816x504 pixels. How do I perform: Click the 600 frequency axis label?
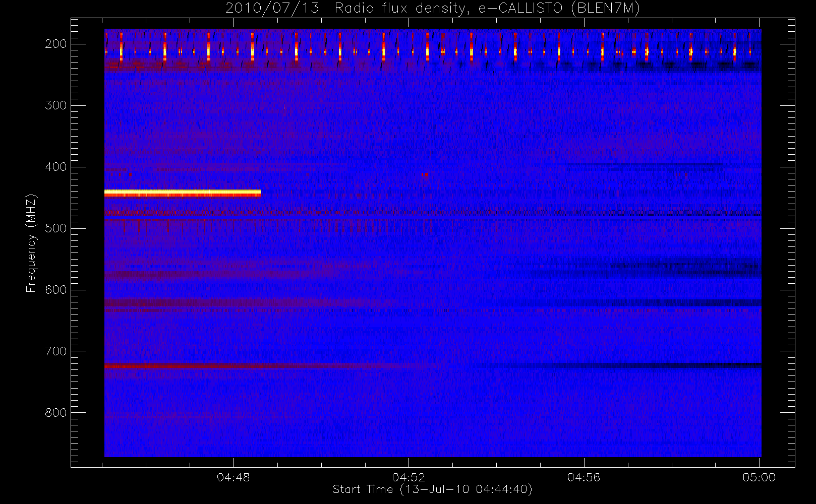[x=55, y=290]
